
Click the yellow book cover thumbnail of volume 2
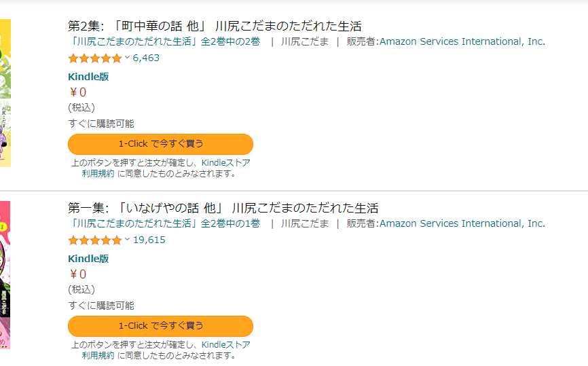click(x=5, y=92)
